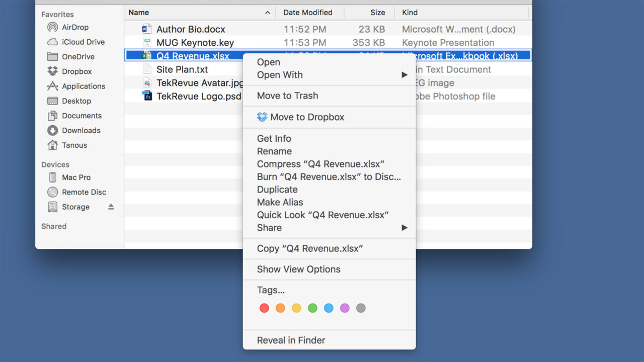The image size is (644, 362).
Task: Click the Excel icon for Q4 Revenue.xlsx
Action: click(x=147, y=56)
